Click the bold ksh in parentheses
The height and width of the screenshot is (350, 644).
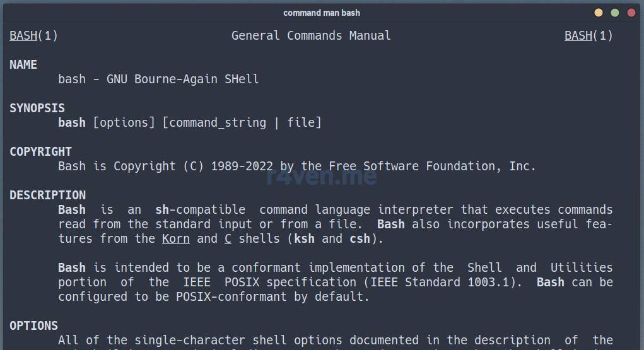coord(305,239)
